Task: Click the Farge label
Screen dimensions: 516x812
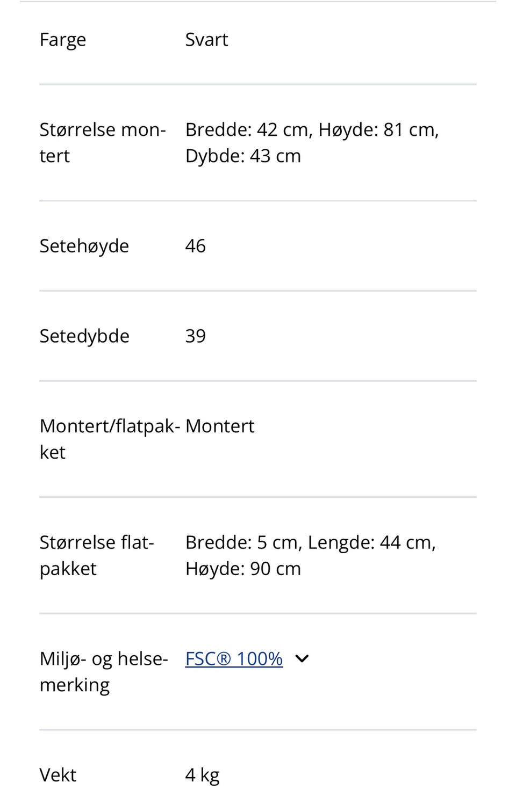Action: pyautogui.click(x=63, y=40)
